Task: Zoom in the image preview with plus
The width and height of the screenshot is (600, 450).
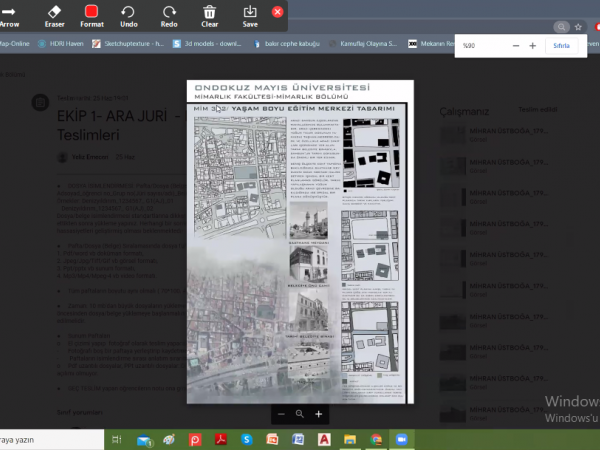Action: (318, 414)
